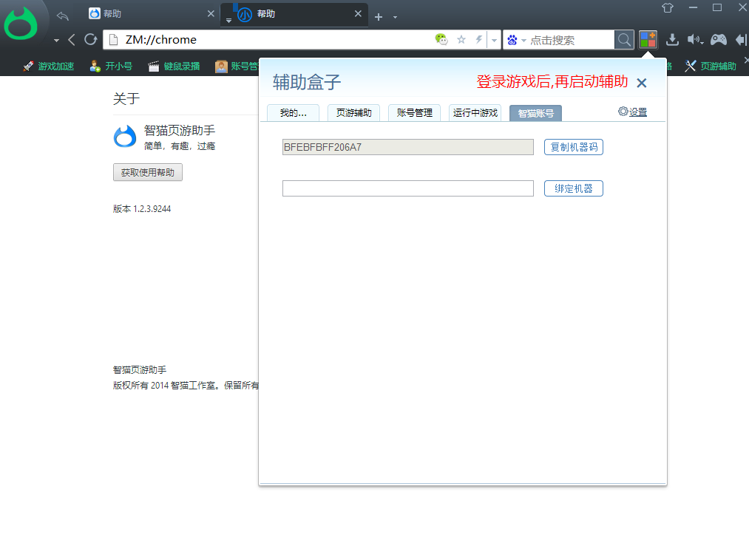Viewport: 749px width, 560px height.
Task: Bookmark page with the star icon
Action: click(x=461, y=40)
